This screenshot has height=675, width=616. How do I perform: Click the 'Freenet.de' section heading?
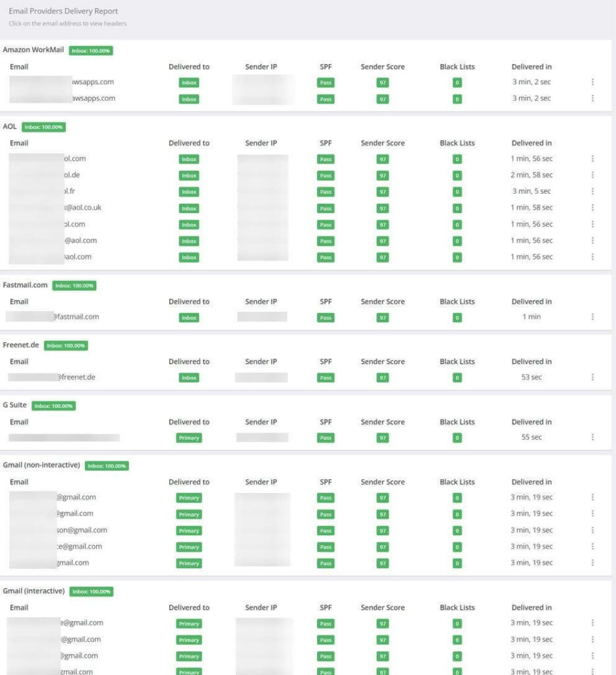20,345
